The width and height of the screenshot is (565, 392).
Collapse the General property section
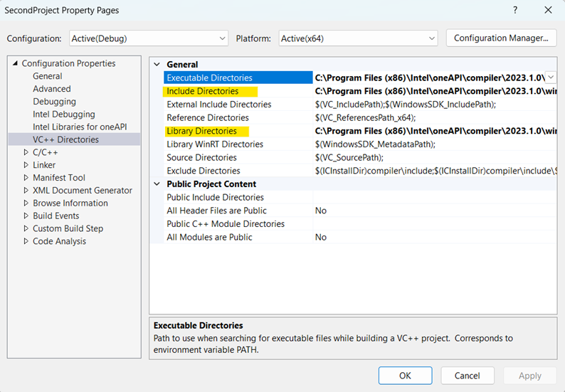pos(157,65)
